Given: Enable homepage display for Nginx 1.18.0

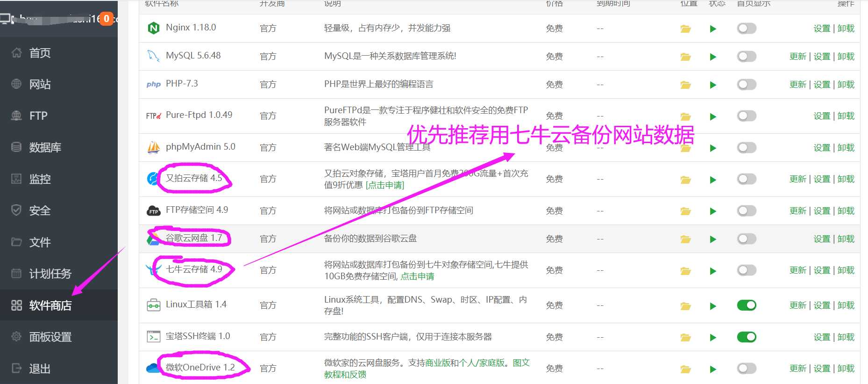Looking at the screenshot, I should (x=747, y=29).
